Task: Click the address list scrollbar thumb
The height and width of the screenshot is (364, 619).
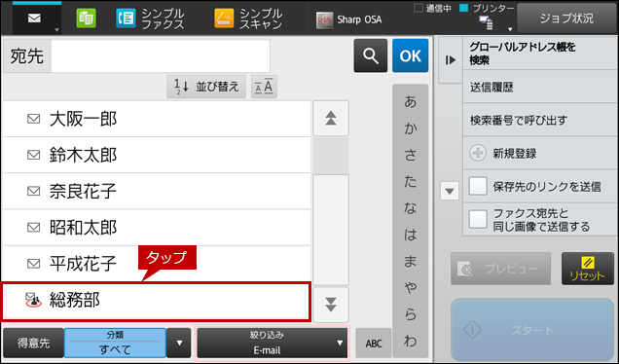Action: click(331, 156)
